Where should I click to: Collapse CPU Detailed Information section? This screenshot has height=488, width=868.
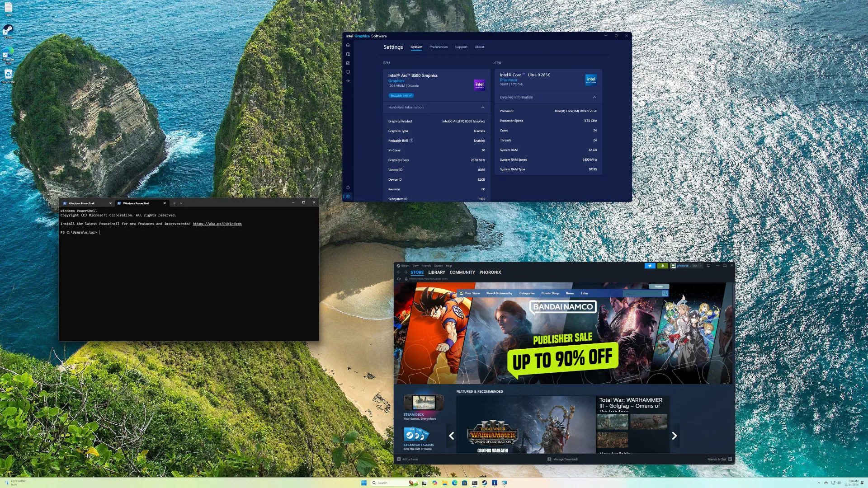click(594, 97)
